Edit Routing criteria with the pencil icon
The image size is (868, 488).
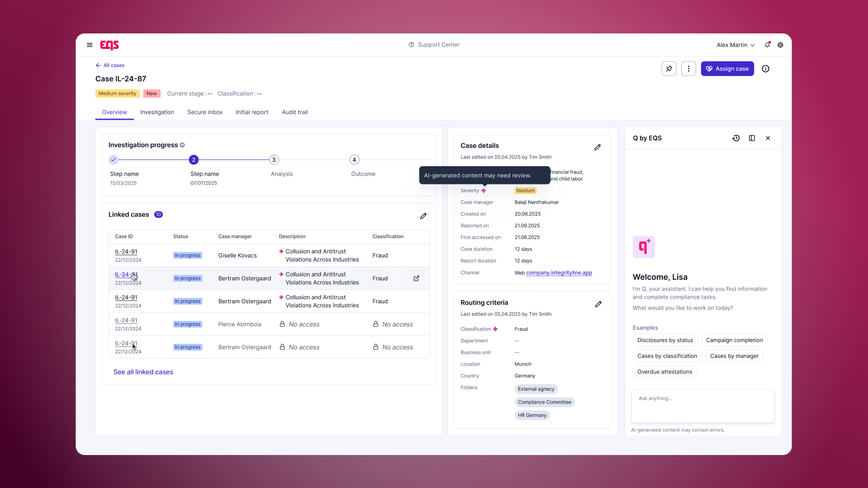[x=598, y=304]
